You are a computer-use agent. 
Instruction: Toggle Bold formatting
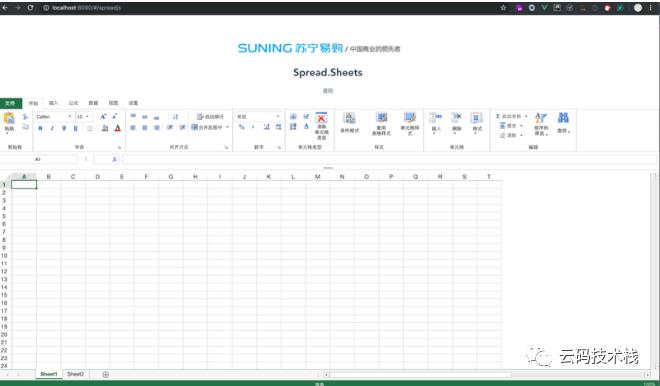40,128
